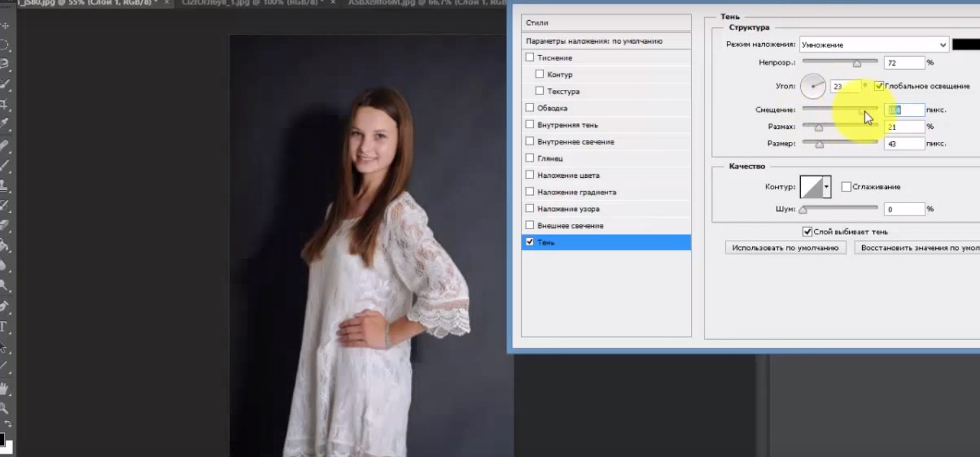Select the Eyedropper tool
This screenshot has width=980, height=457.
click(4, 123)
